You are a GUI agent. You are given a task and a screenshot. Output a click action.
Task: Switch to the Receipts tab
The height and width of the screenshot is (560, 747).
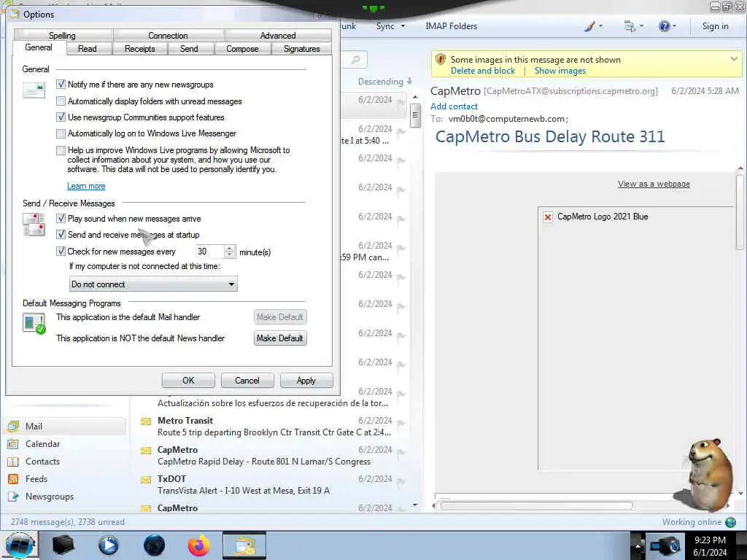click(x=139, y=49)
